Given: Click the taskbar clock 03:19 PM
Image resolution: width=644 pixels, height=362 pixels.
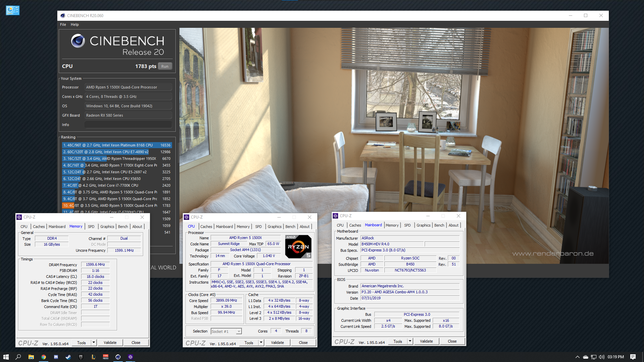Looking at the screenshot, I should [616, 357].
